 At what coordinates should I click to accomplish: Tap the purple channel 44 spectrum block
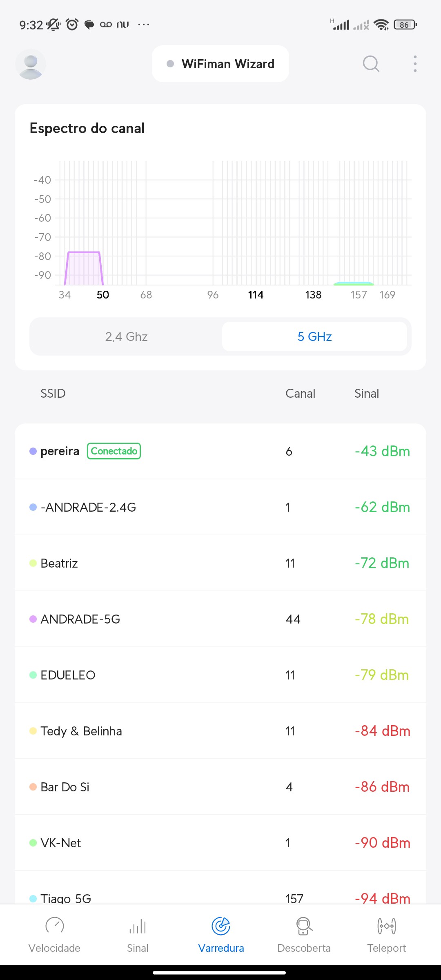point(84,268)
